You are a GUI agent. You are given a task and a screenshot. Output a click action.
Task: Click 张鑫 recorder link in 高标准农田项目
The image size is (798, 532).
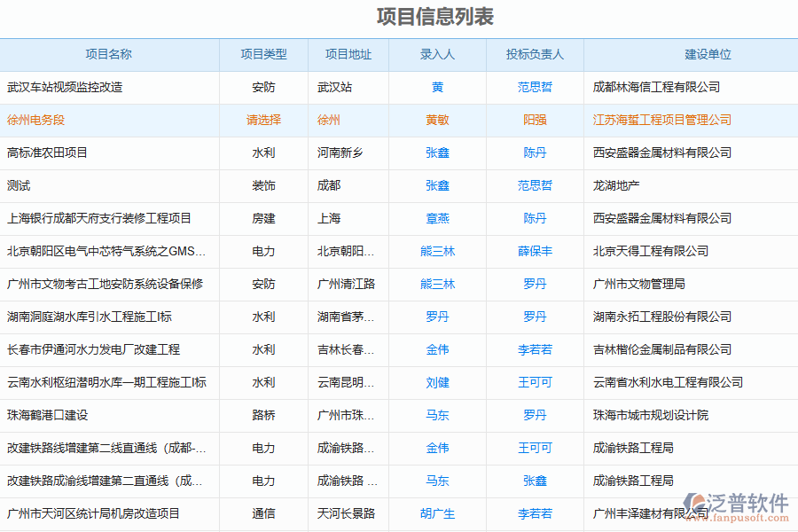tap(436, 153)
